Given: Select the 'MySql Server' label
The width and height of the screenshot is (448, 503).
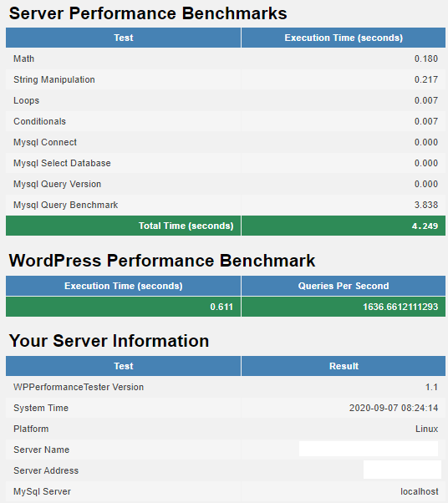Looking at the screenshot, I should pos(42,491).
